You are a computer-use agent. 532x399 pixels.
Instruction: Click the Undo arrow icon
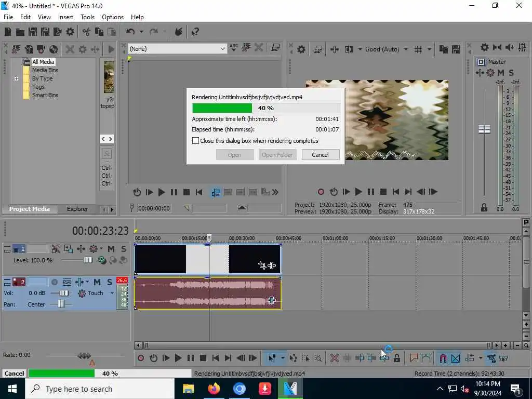pyautogui.click(x=130, y=32)
